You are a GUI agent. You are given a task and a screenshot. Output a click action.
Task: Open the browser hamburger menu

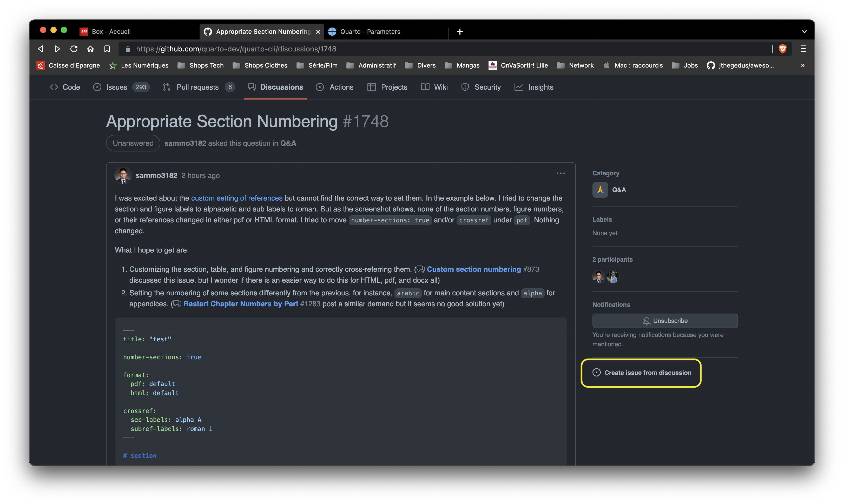803,49
